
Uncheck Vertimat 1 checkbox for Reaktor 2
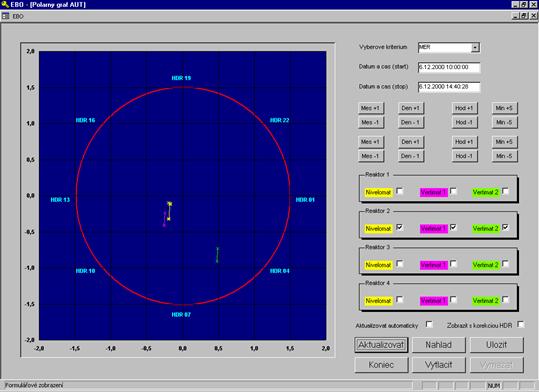click(x=453, y=227)
